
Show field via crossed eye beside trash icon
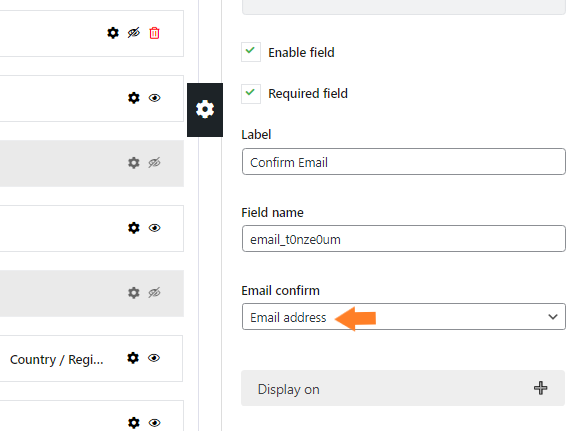[134, 33]
